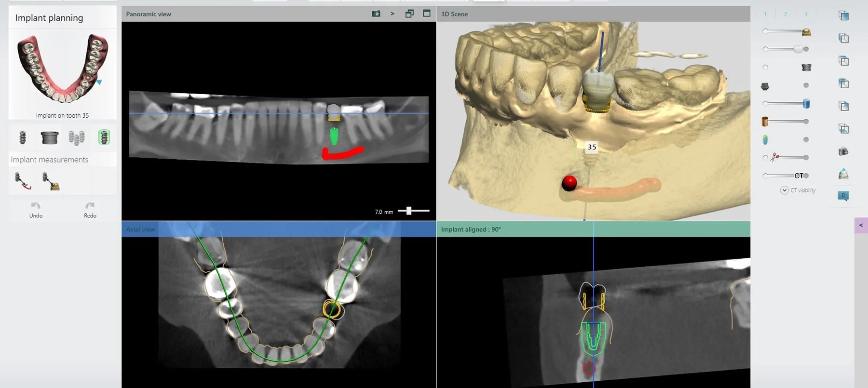Click the Undo button

click(x=36, y=210)
